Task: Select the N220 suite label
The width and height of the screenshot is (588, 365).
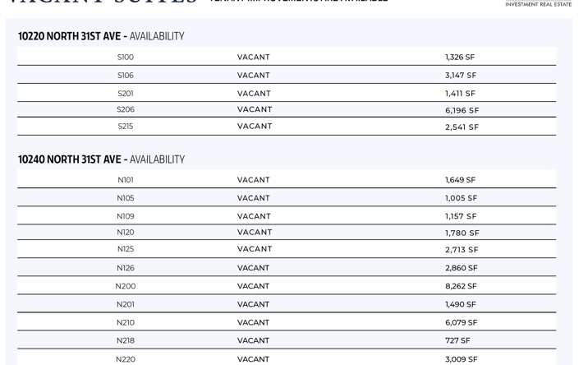Action: tap(126, 359)
